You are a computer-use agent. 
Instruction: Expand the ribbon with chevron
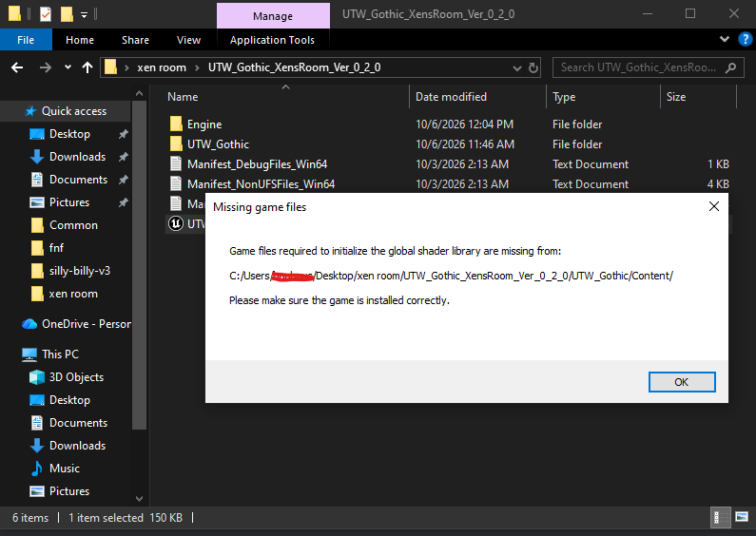725,39
